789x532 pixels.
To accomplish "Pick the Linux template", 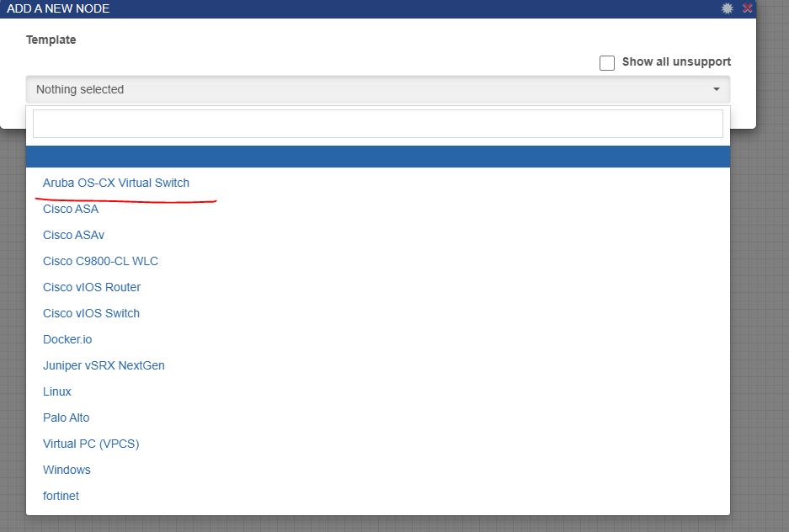I will click(x=57, y=391).
